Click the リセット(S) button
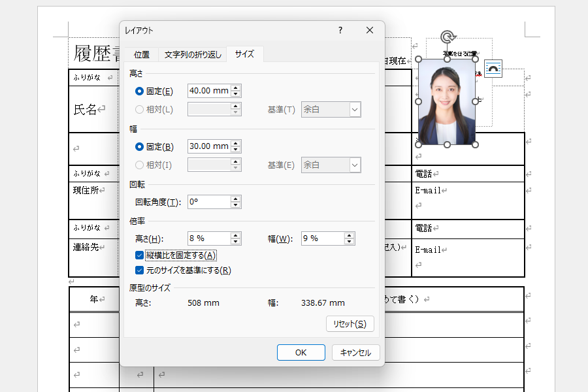The width and height of the screenshot is (588, 392). click(349, 323)
